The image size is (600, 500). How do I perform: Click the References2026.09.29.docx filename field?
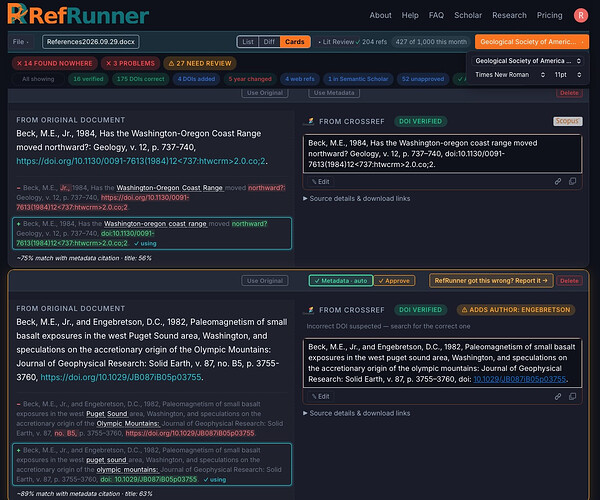pyautogui.click(x=91, y=42)
